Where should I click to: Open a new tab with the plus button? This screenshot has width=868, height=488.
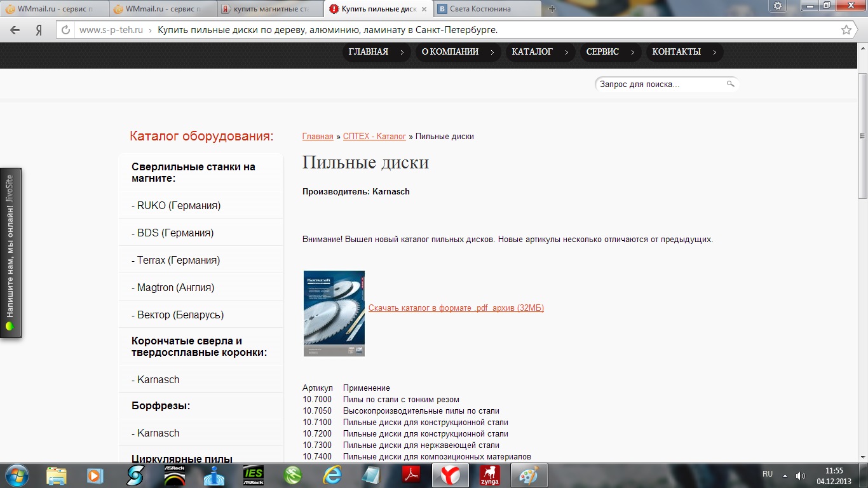click(x=552, y=9)
